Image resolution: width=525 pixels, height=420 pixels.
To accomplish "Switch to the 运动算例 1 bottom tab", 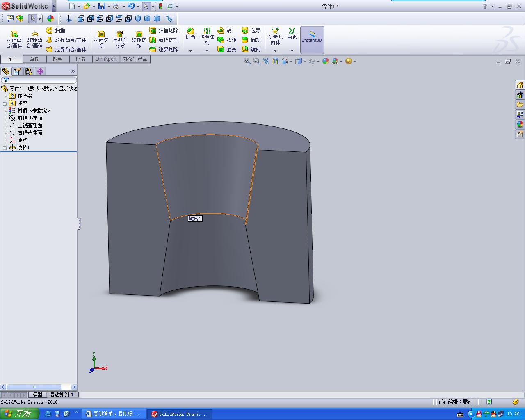I will coord(62,395).
